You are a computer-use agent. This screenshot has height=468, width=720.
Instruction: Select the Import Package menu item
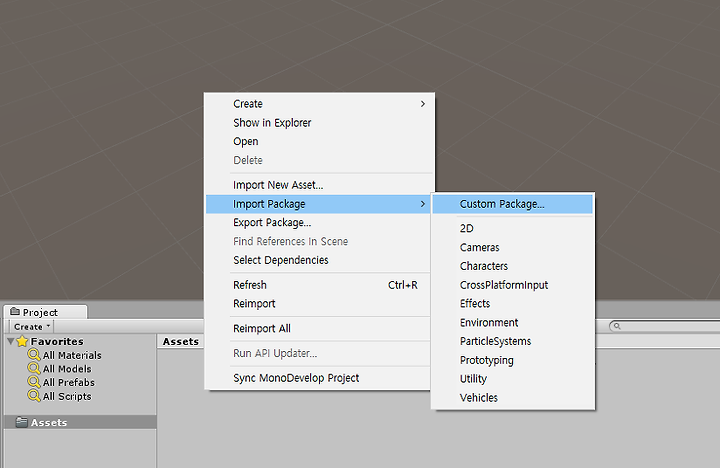click(x=319, y=204)
